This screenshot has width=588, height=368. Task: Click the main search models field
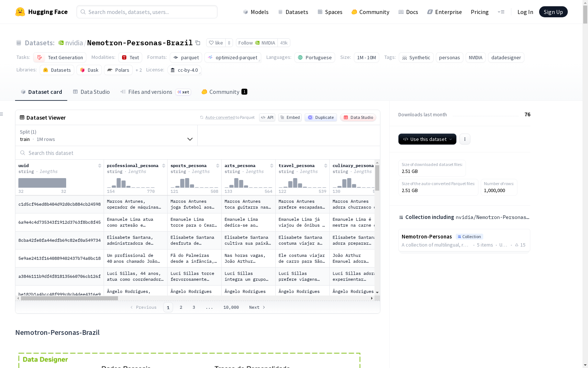click(147, 12)
